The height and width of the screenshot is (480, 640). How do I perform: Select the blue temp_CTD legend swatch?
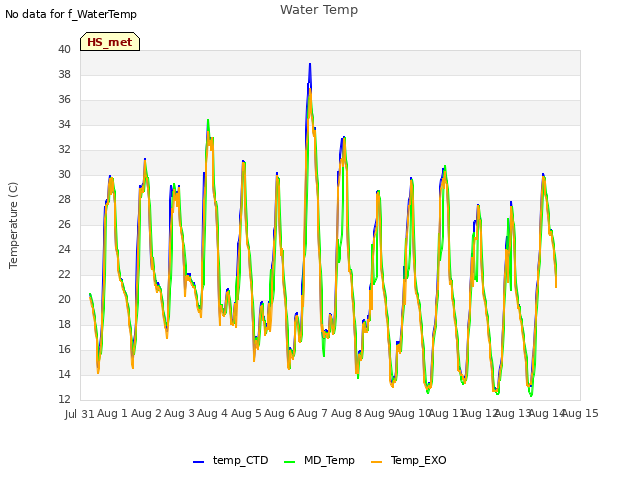click(x=198, y=462)
